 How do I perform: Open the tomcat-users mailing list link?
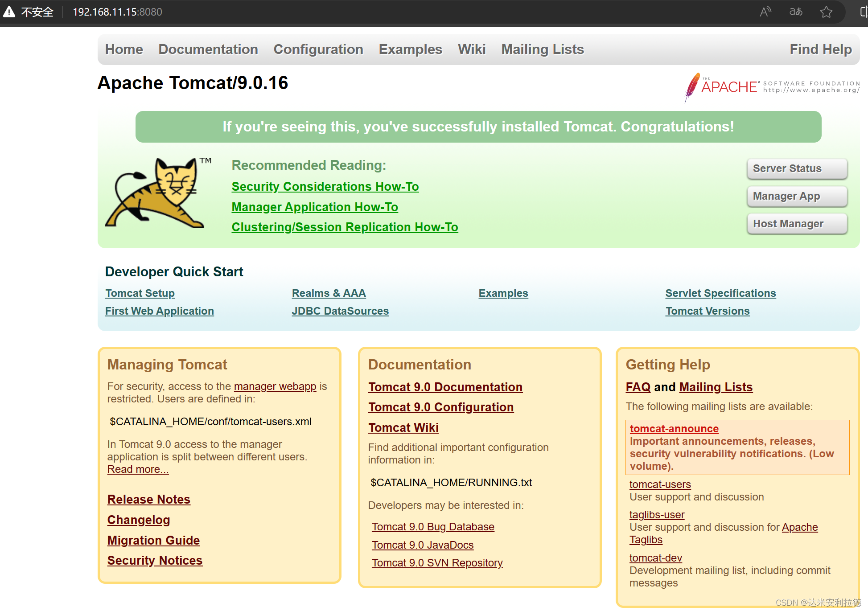(660, 484)
